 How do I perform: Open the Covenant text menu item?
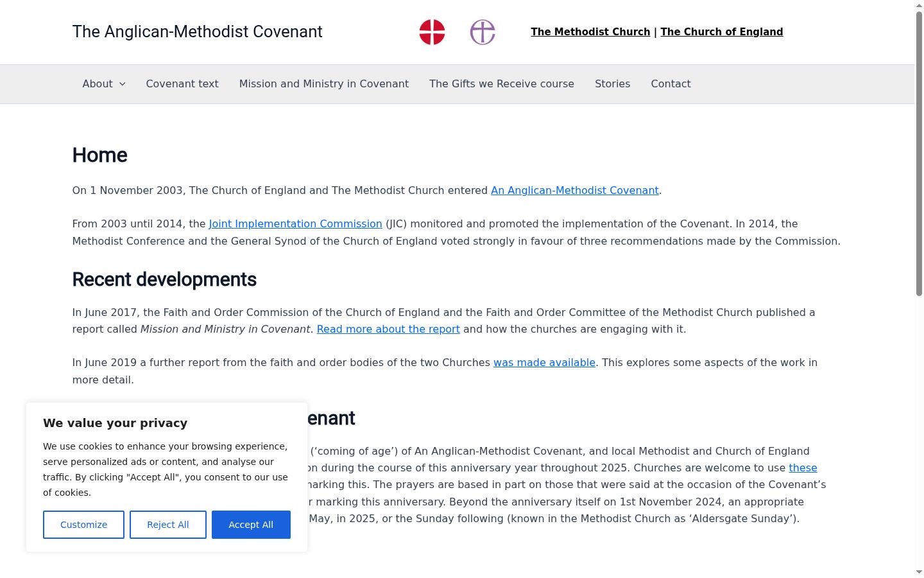click(182, 84)
